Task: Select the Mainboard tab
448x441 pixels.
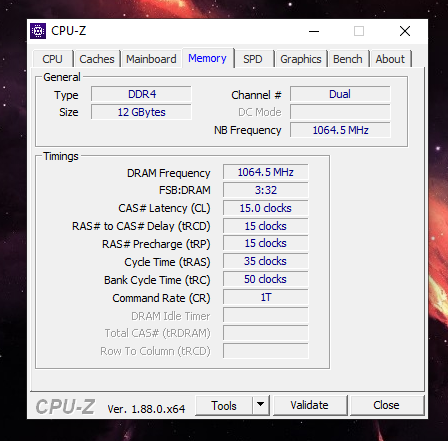Action: [151, 59]
